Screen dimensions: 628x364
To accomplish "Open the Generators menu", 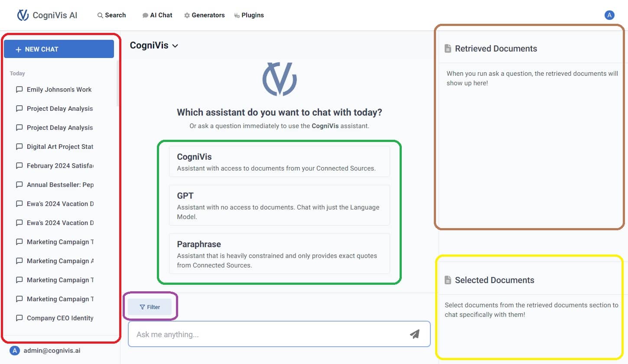I will 204,15.
